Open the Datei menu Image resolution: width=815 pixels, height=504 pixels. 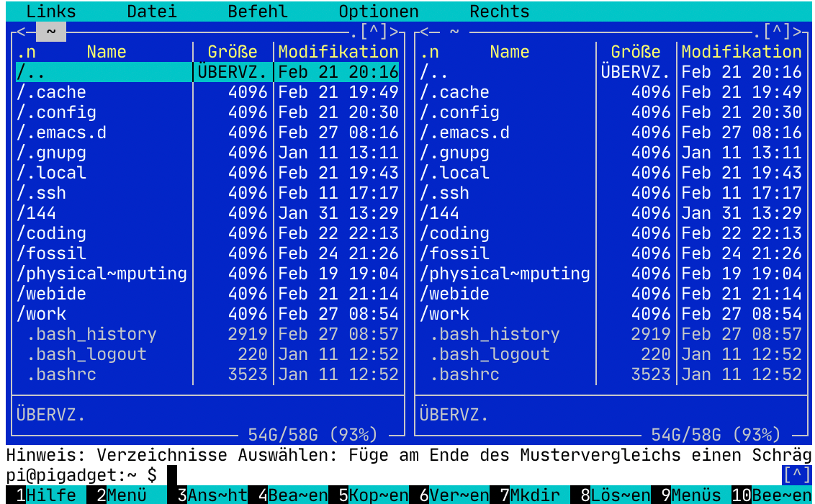152,12
